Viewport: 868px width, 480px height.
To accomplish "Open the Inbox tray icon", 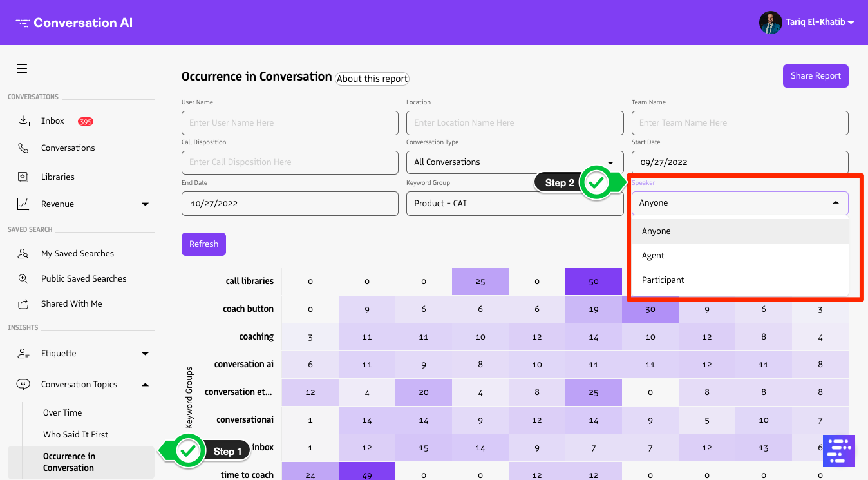I will click(23, 121).
